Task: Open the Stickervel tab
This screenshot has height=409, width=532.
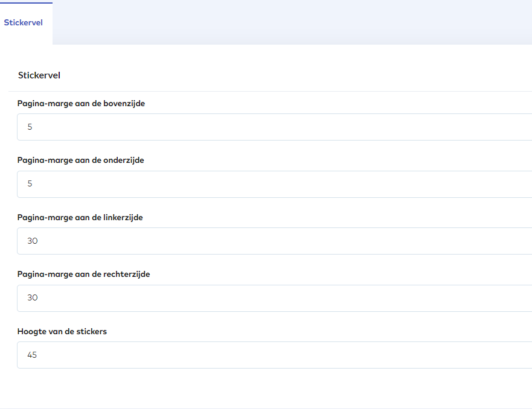Action: tap(24, 23)
